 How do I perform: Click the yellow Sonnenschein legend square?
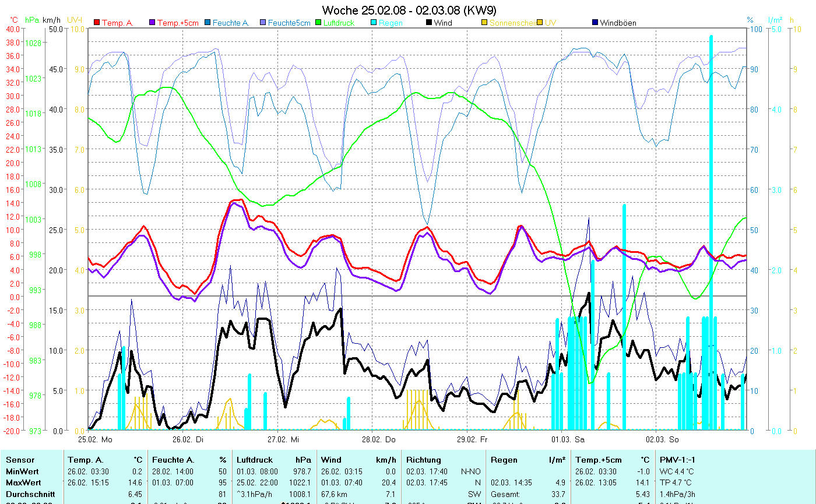point(484,23)
